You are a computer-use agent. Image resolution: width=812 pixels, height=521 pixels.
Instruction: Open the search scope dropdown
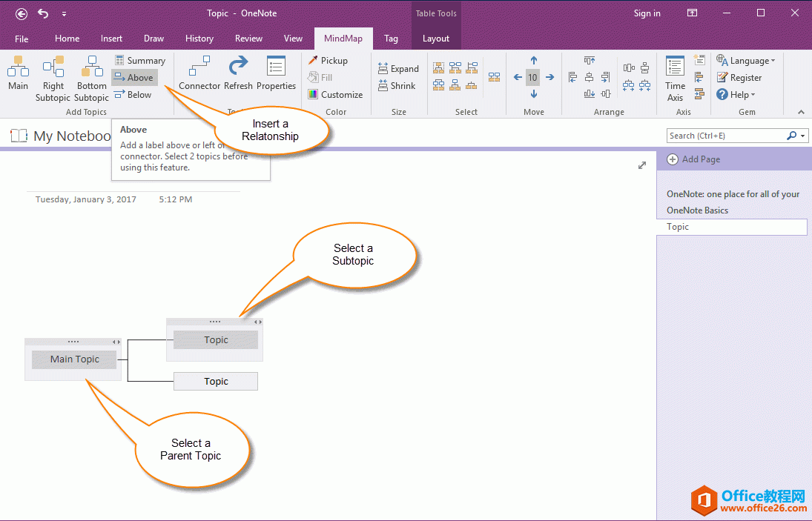[x=802, y=136]
